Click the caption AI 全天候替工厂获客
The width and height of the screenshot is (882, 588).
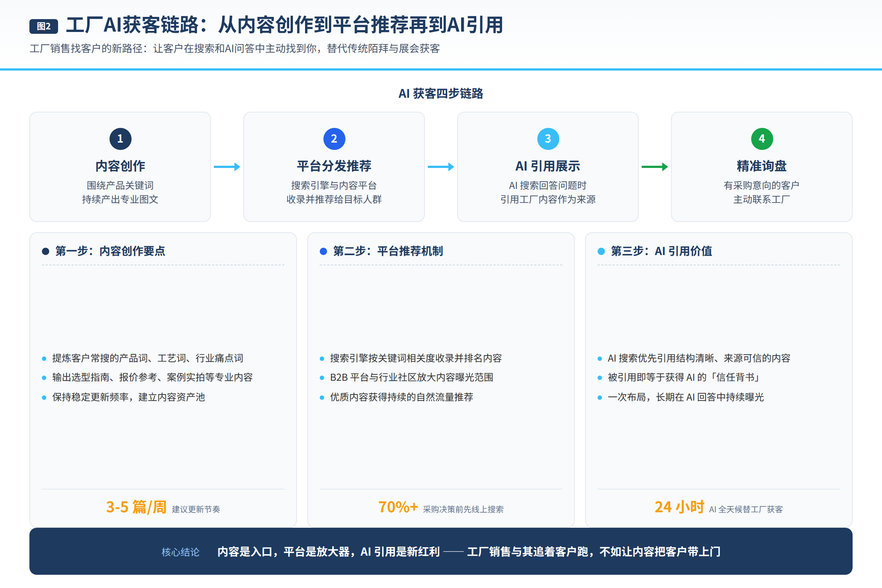[746, 509]
